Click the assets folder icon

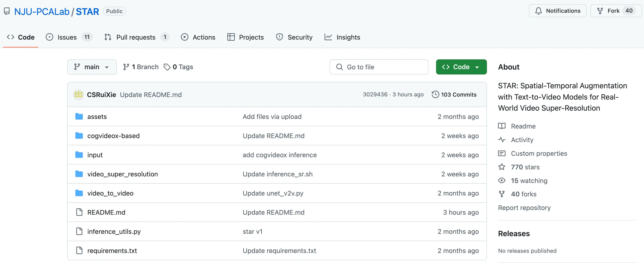pyautogui.click(x=79, y=117)
